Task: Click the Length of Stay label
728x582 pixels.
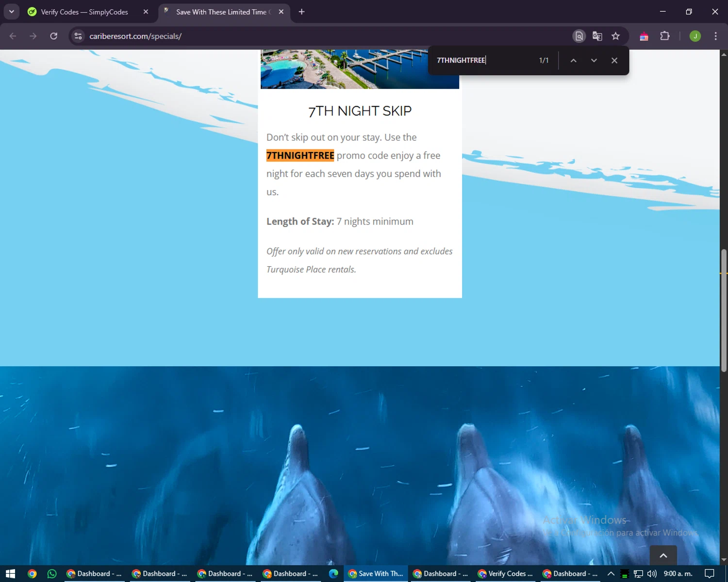Action: pyautogui.click(x=300, y=221)
